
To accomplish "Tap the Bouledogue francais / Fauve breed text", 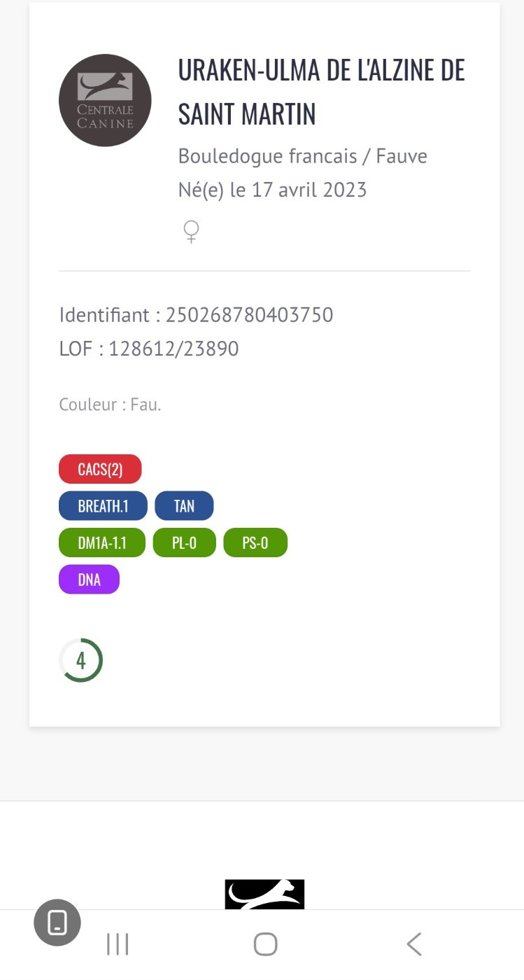I will click(302, 155).
